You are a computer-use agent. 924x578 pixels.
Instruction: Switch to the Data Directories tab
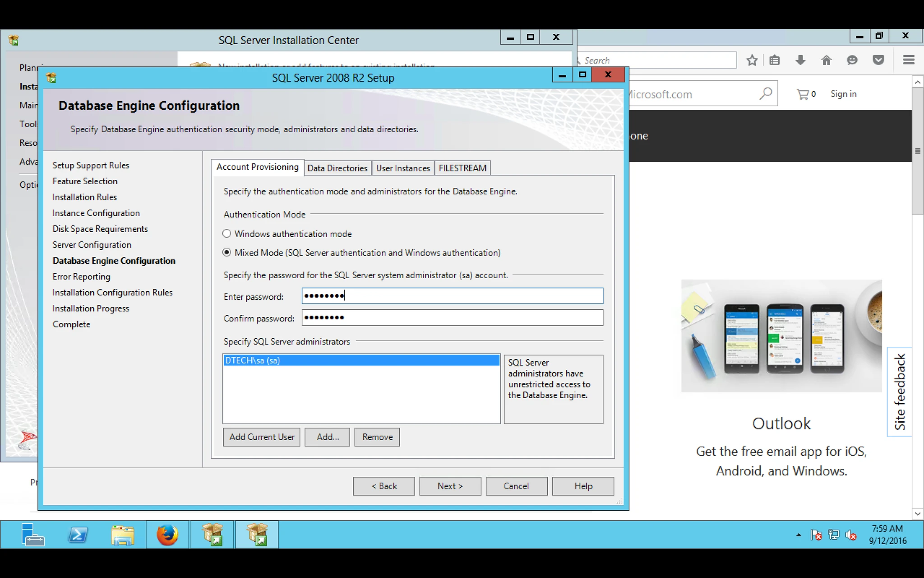(x=337, y=168)
